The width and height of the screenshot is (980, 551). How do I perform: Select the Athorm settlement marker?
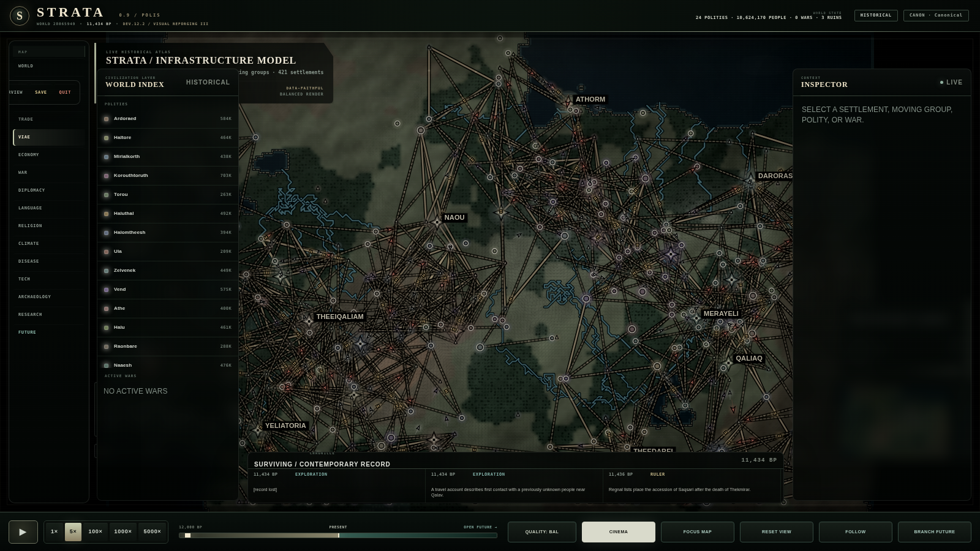569,100
